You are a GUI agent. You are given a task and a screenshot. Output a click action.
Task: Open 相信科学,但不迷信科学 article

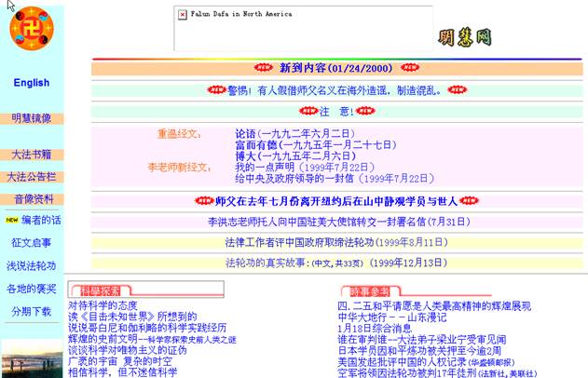pyautogui.click(x=122, y=372)
